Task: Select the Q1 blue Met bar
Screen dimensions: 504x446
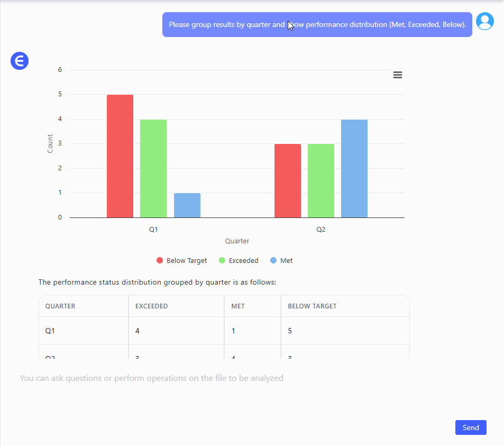Action: pos(187,205)
